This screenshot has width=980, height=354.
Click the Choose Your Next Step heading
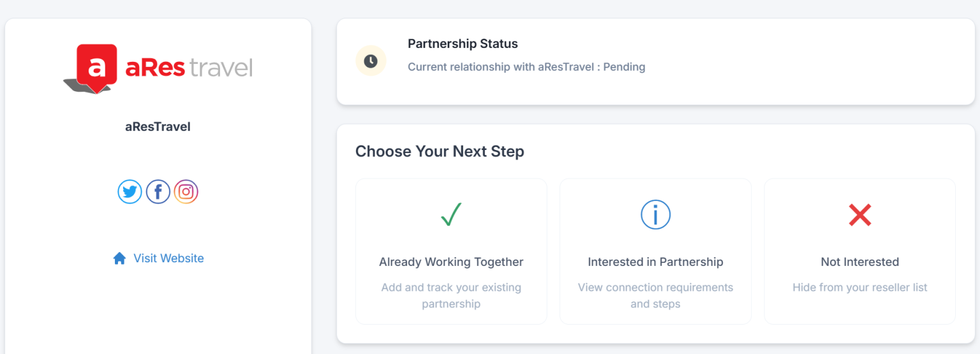click(x=440, y=152)
